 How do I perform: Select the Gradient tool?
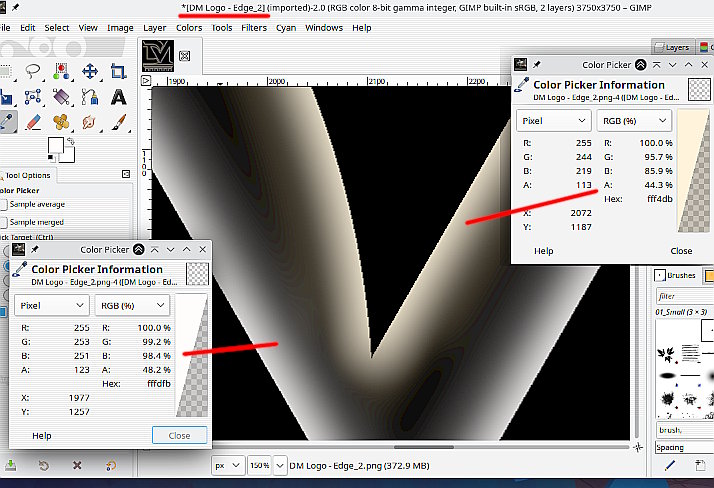tap(61, 97)
